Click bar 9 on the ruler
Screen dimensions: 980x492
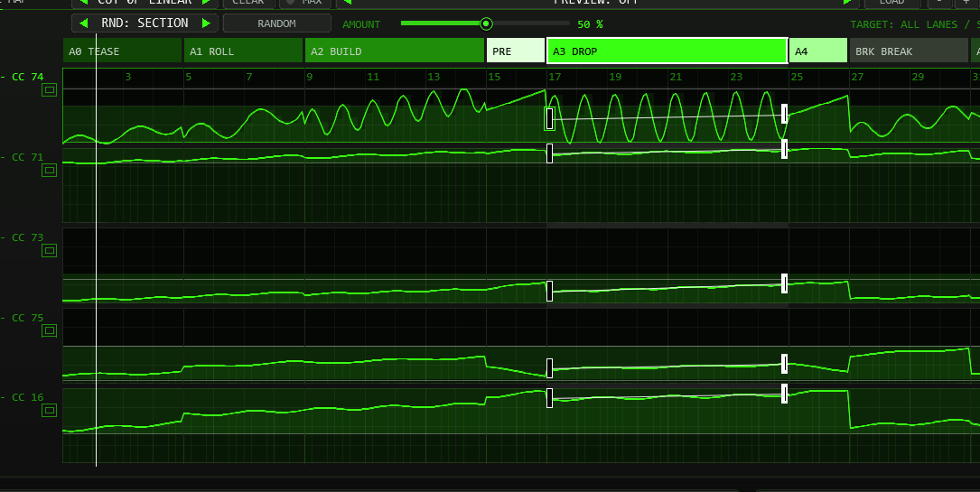pos(310,77)
